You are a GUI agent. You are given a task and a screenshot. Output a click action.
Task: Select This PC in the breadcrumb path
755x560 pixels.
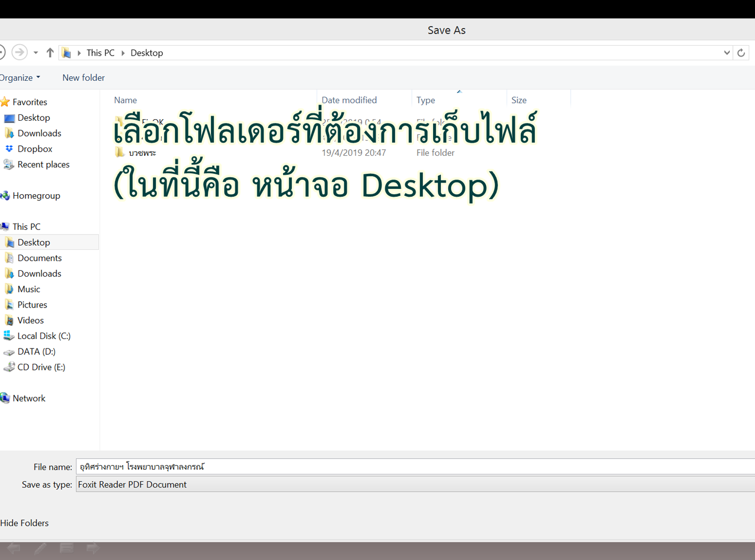pos(100,52)
